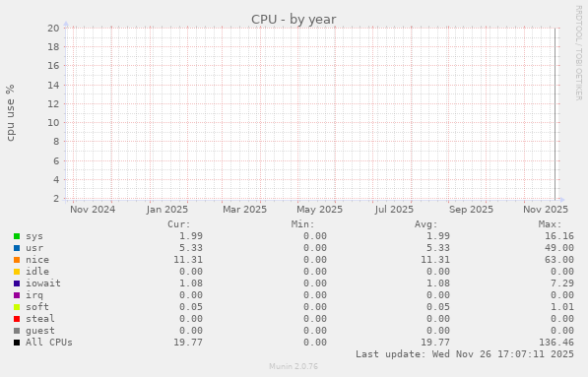This screenshot has width=588, height=377.
Task: Click the 'steal' legend label
Action: [40, 319]
